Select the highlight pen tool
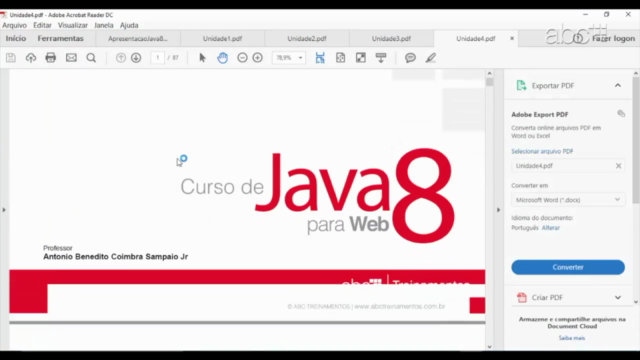The height and width of the screenshot is (360, 640). pos(431,58)
